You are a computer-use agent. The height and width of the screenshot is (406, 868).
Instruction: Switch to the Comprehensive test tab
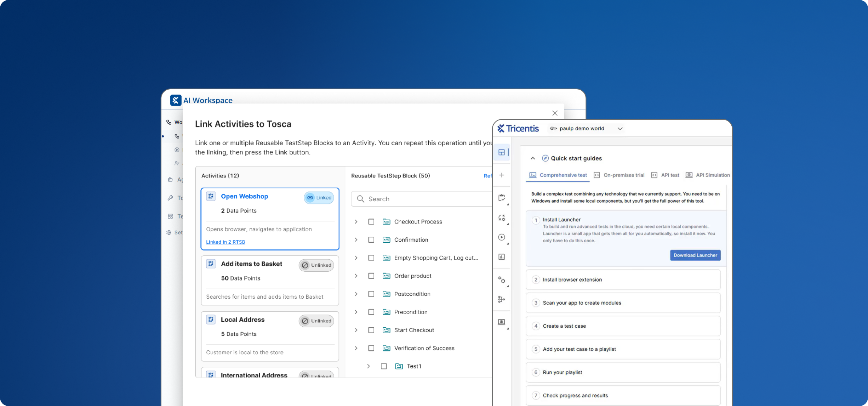pos(558,175)
